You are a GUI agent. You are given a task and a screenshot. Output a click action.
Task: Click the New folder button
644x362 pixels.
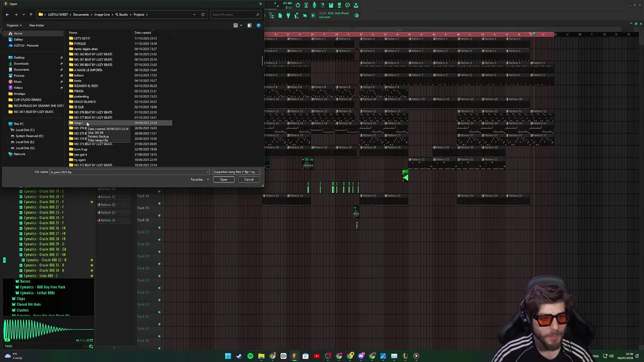[37, 25]
